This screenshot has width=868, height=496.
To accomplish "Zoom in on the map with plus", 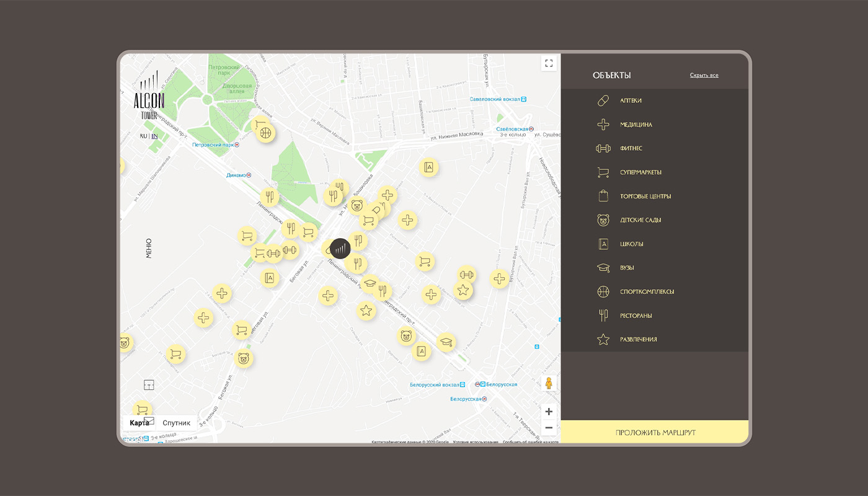I will coord(549,412).
